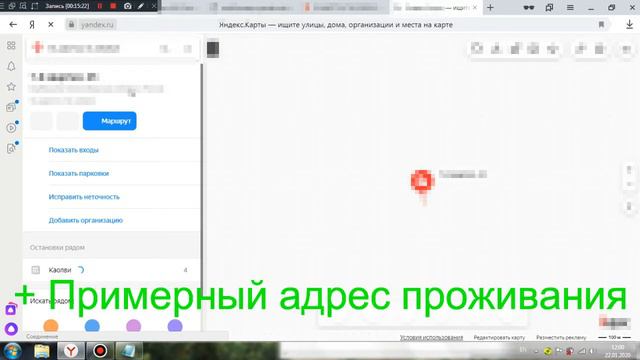Viewport: 640px width, 360px height.
Task: Click the Показать парковки link
Action: [79, 173]
